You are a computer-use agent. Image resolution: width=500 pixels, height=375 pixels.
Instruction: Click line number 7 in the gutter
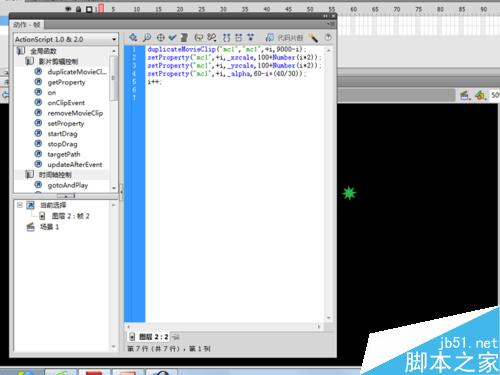click(134, 97)
